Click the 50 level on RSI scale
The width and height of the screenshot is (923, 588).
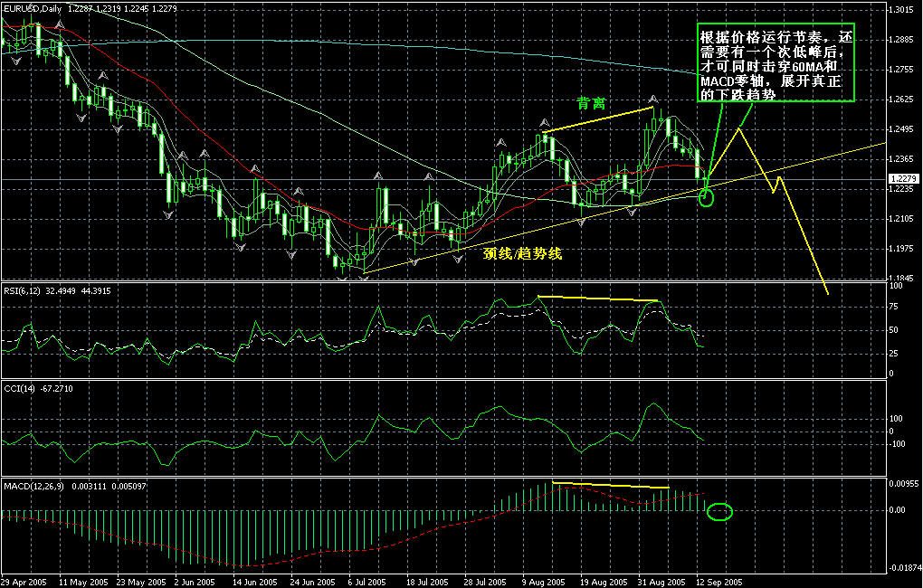[x=893, y=330]
